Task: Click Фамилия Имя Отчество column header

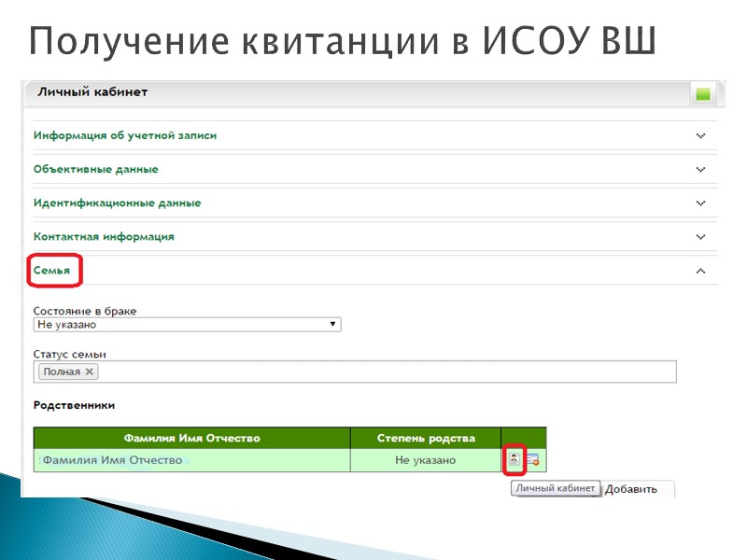Action: [192, 438]
